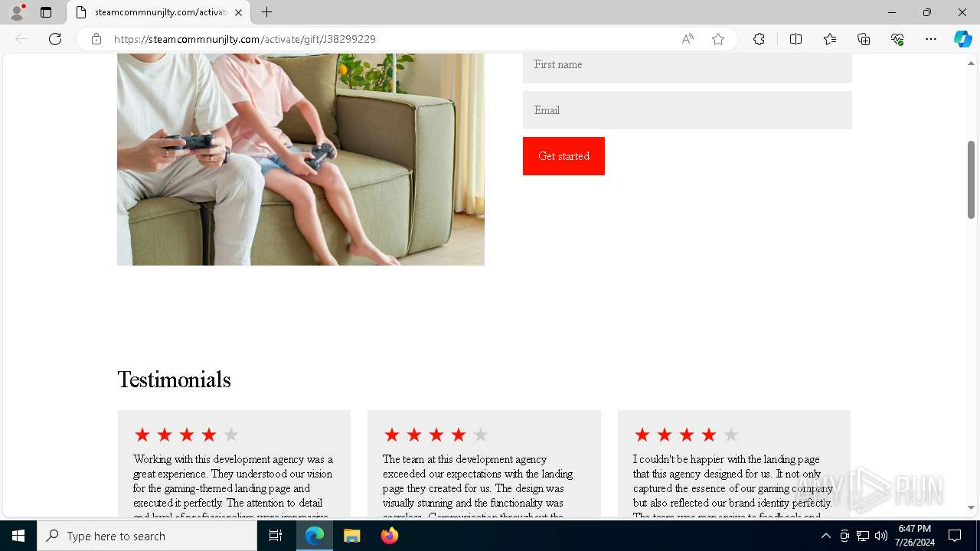Click 'The team at this development agency' testimonial
Viewport: 980px width, 551px height.
tap(484, 464)
